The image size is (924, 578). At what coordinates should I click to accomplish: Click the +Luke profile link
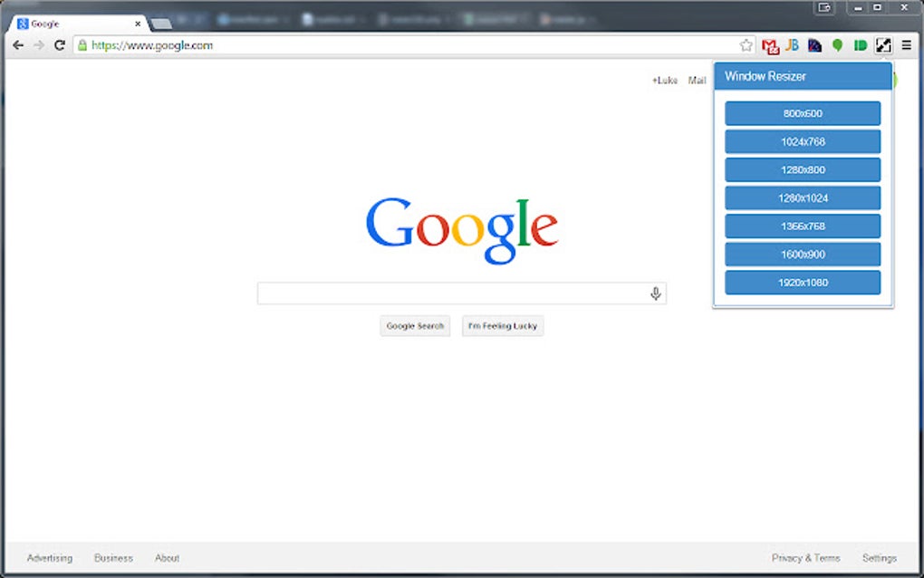pyautogui.click(x=664, y=81)
